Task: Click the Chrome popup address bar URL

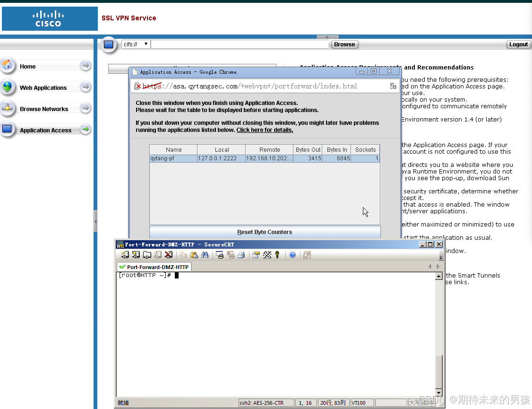Action: click(249, 86)
